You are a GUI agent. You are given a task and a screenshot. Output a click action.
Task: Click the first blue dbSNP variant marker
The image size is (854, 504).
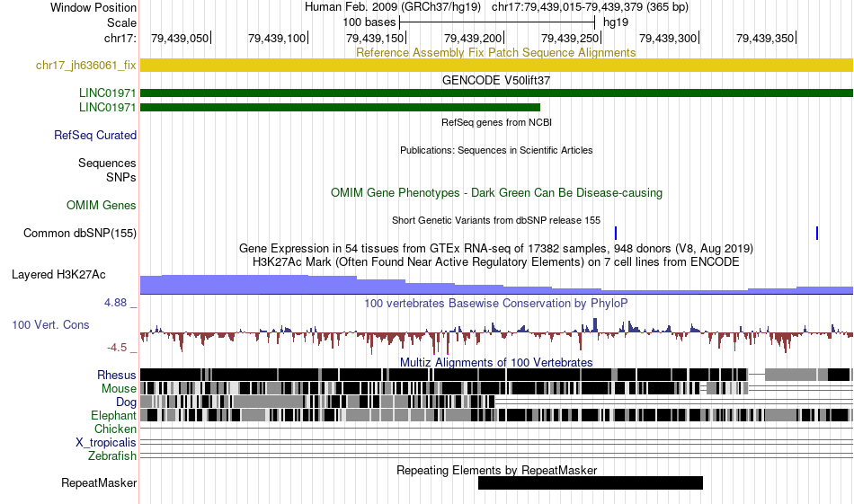(616, 233)
